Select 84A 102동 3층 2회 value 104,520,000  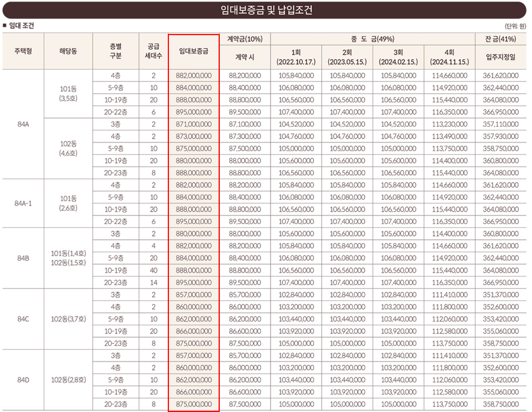347,124
